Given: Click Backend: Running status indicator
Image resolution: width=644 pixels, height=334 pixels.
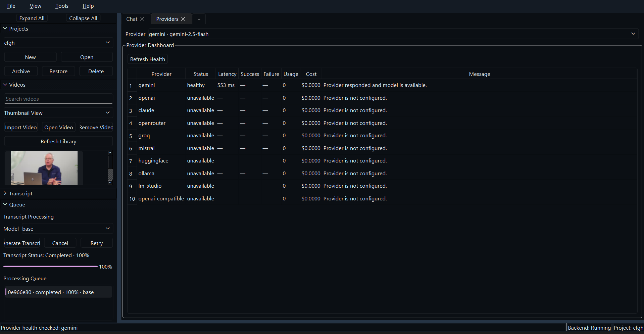Looking at the screenshot, I should tap(589, 328).
